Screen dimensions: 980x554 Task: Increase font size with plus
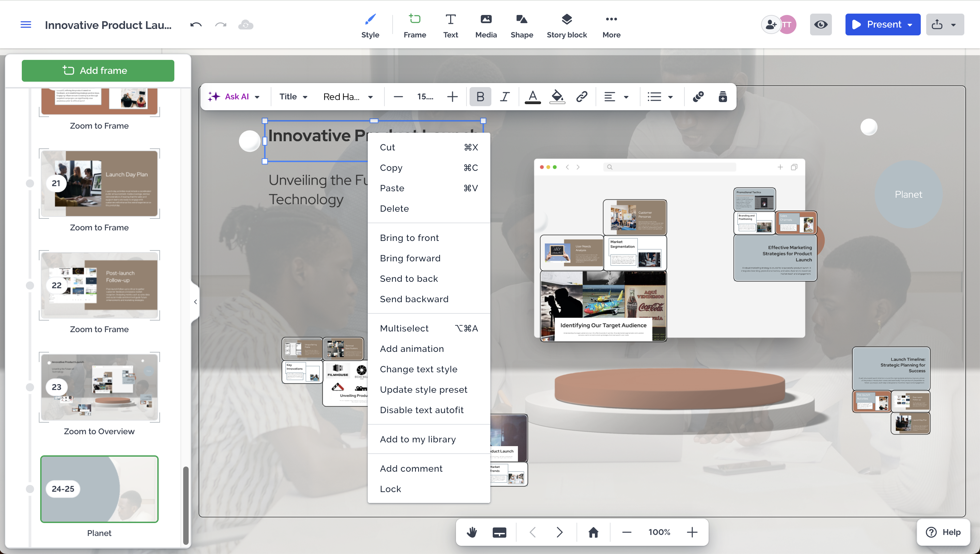[x=452, y=97]
